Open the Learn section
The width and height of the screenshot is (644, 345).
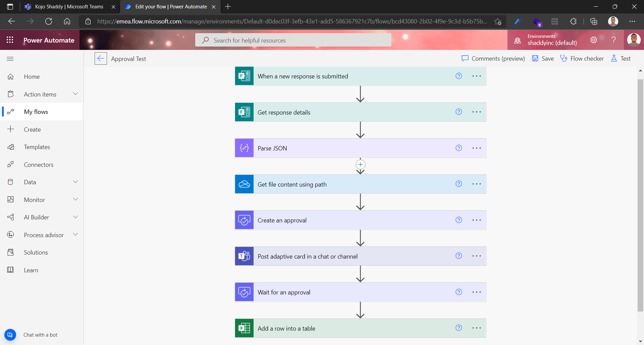[x=31, y=270]
